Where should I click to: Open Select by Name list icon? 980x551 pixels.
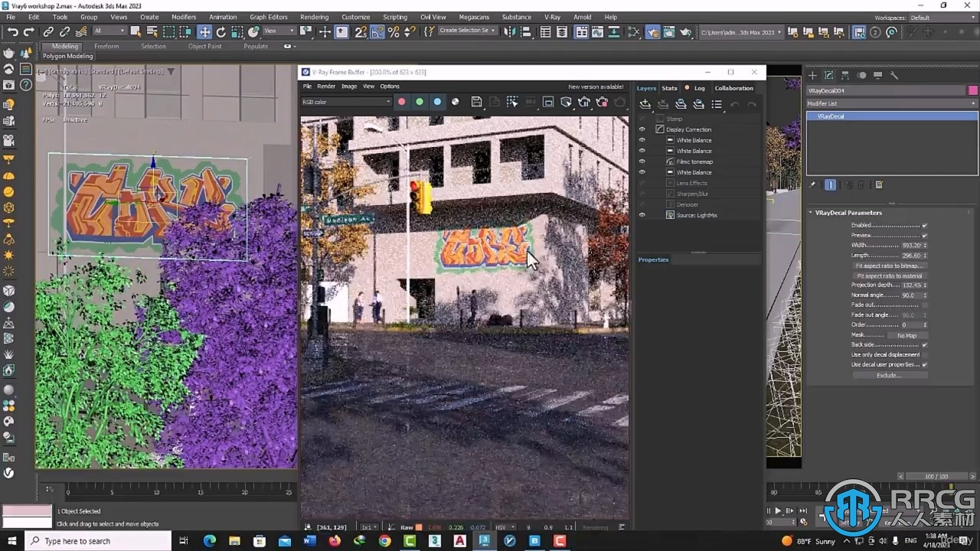click(152, 31)
